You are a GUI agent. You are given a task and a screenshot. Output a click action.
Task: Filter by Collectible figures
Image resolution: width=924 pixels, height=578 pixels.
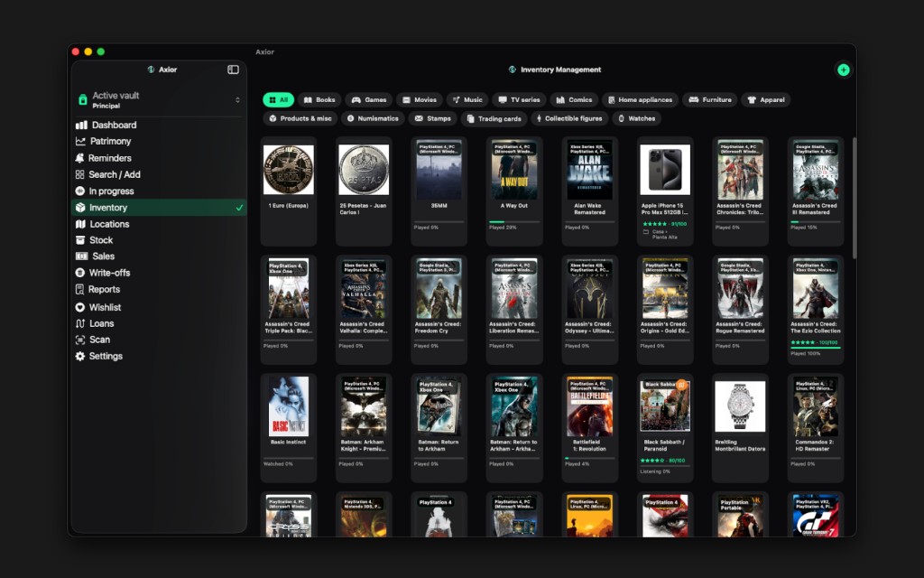569,118
